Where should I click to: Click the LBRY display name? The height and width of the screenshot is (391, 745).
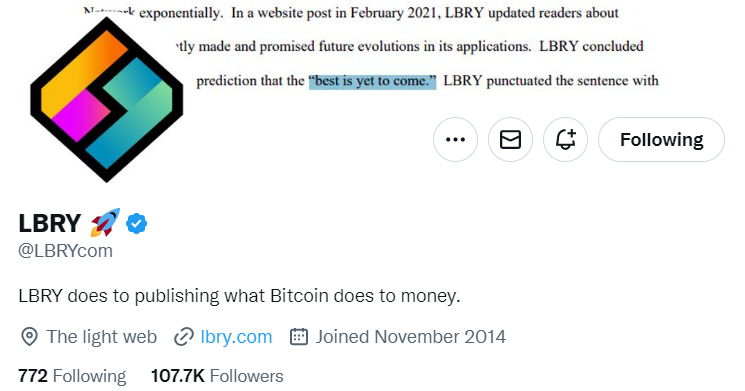49,223
